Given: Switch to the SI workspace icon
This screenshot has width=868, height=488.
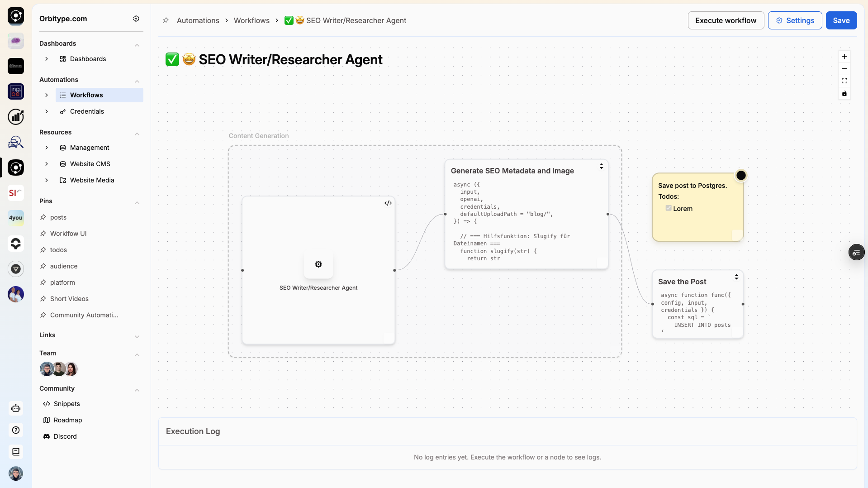Looking at the screenshot, I should [x=16, y=193].
